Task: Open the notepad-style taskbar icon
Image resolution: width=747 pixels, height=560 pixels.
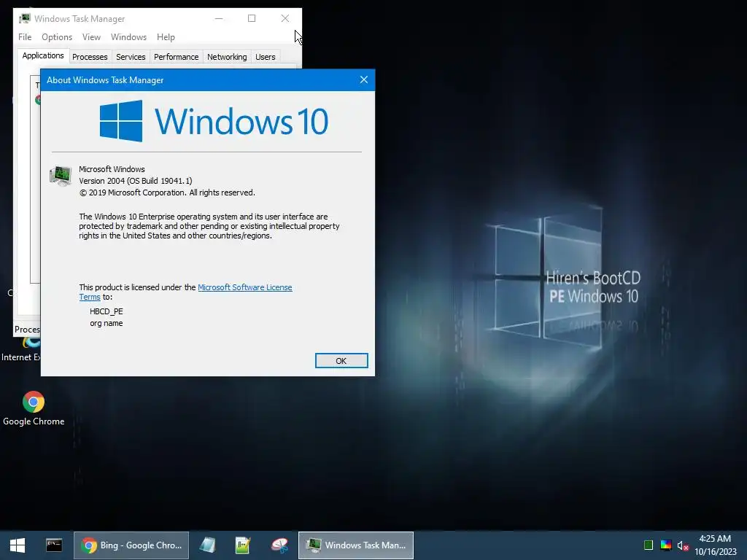Action: tap(207, 545)
